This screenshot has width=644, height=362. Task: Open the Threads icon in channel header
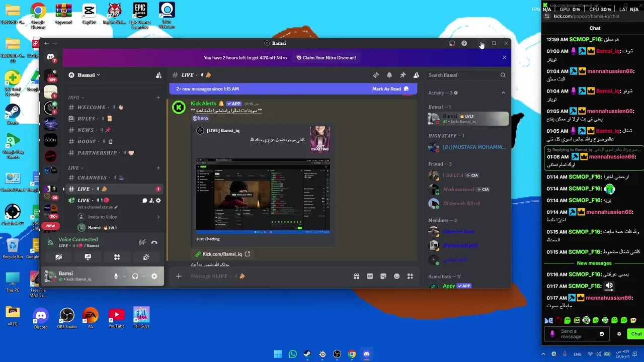tap(376, 75)
